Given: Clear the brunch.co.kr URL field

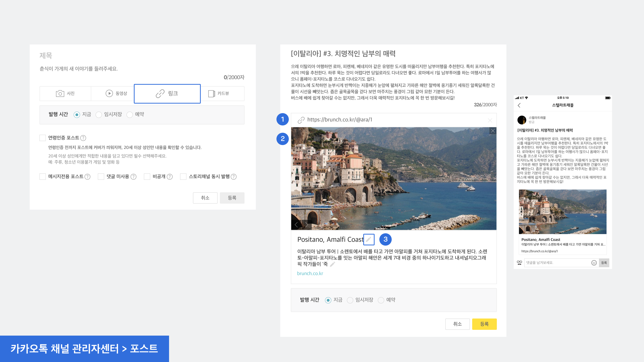Looking at the screenshot, I should (490, 120).
